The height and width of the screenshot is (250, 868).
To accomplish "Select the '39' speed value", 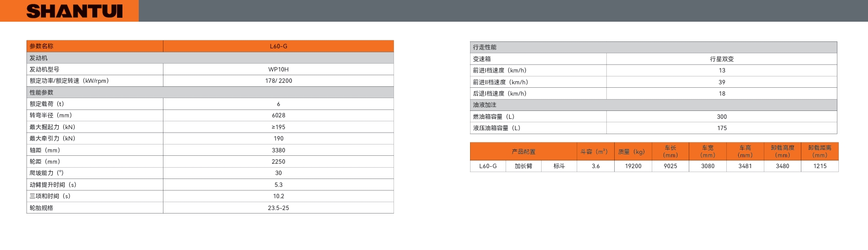I will (722, 82).
